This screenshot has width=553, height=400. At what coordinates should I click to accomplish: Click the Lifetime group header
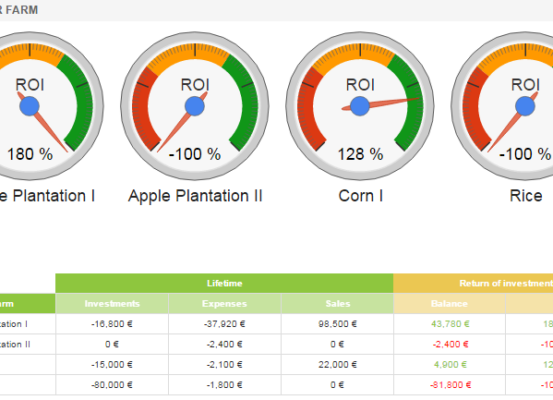point(224,283)
